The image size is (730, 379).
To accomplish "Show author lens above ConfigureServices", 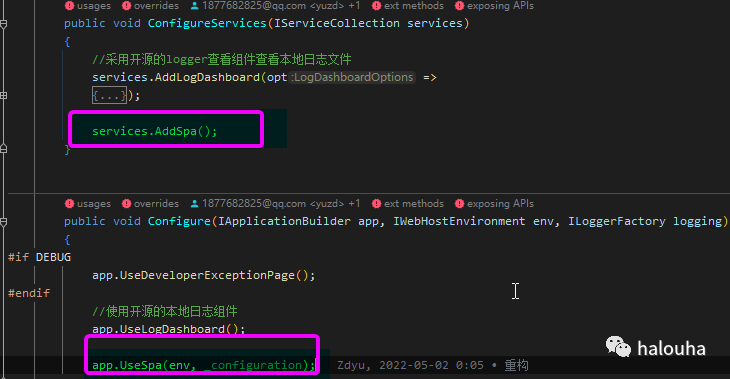I will pyautogui.click(x=275, y=6).
